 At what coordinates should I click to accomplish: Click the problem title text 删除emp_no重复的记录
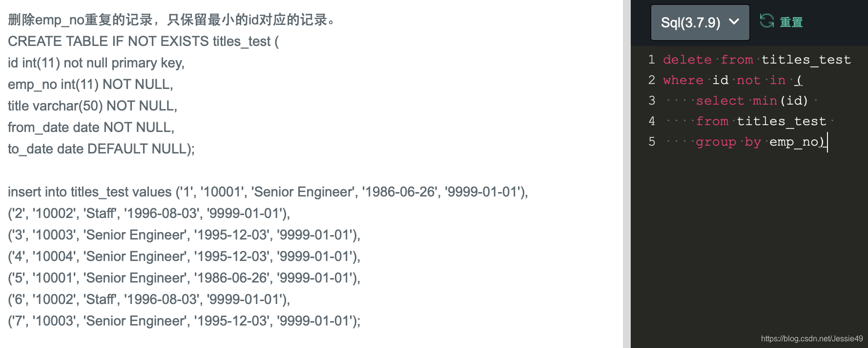pos(81,20)
